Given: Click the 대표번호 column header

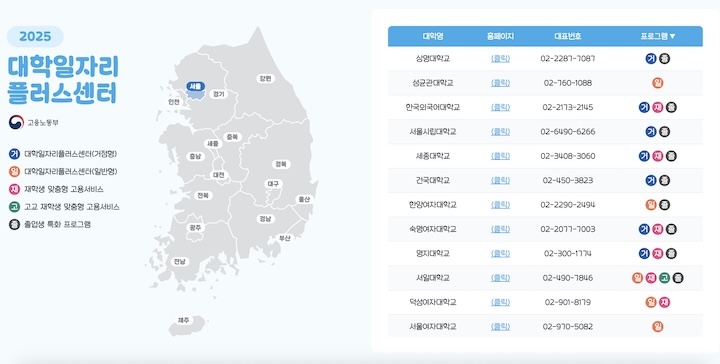Looking at the screenshot, I should [568, 36].
